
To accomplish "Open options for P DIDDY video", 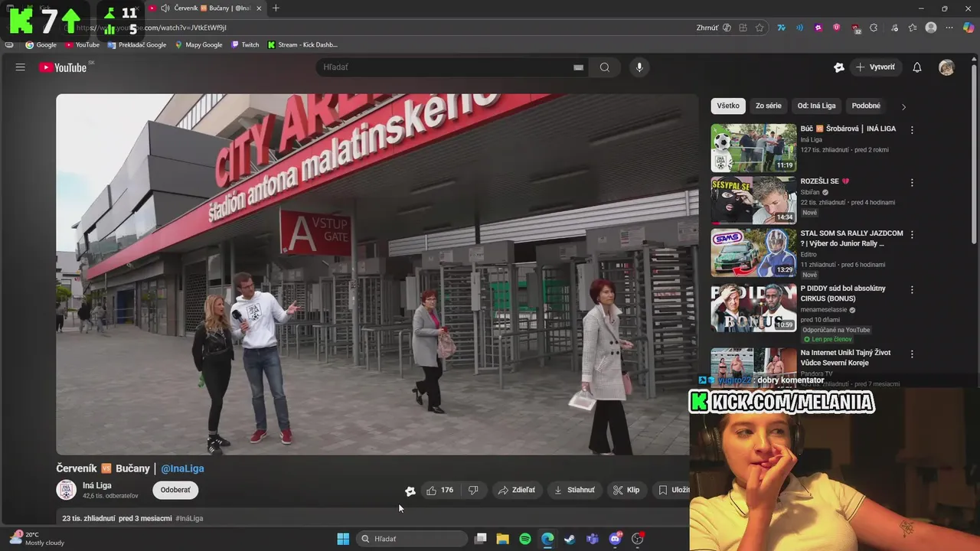I will click(912, 290).
